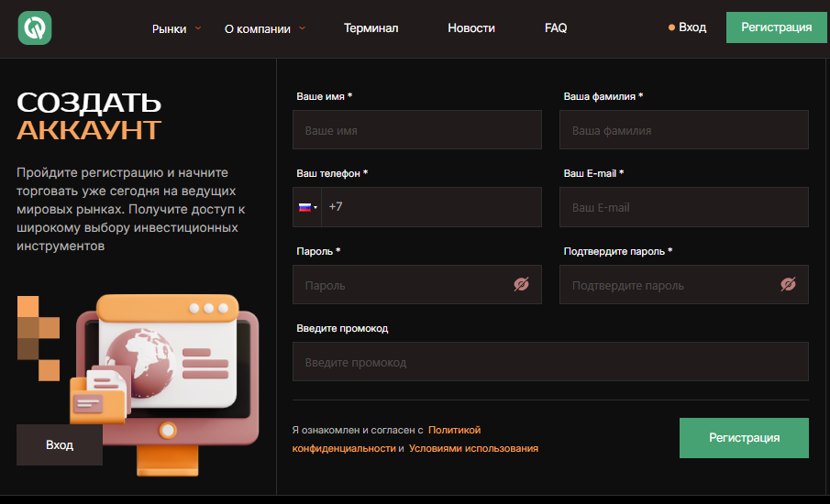
Task: Expand the Рынки dropdown menu
Action: tap(176, 28)
